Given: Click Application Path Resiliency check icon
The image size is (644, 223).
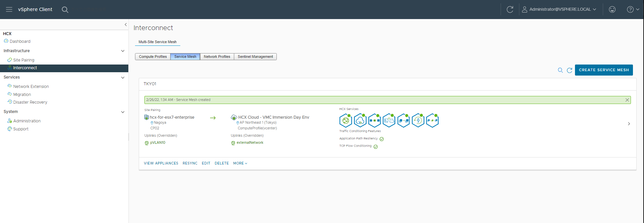Looking at the screenshot, I should coord(382,139).
